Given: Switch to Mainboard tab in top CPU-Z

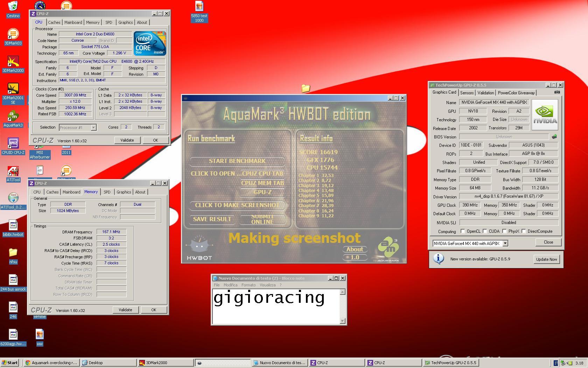Looking at the screenshot, I should pos(73,22).
